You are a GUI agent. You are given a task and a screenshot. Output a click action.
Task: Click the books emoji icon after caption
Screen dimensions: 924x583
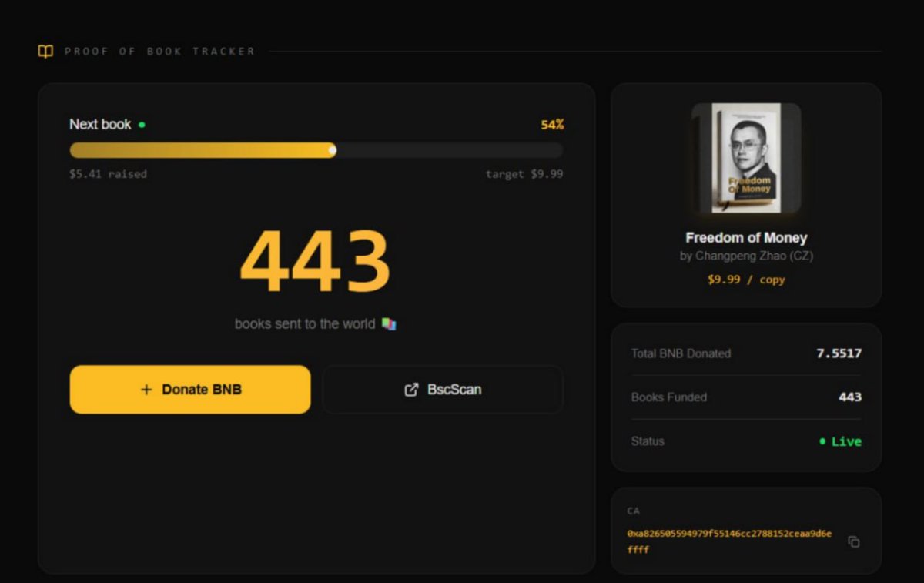[389, 324]
